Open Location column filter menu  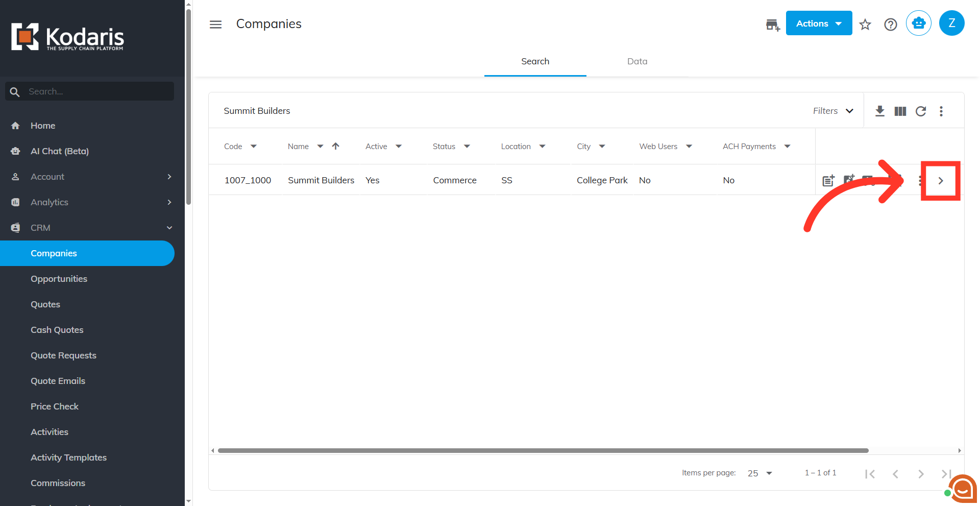(x=542, y=147)
